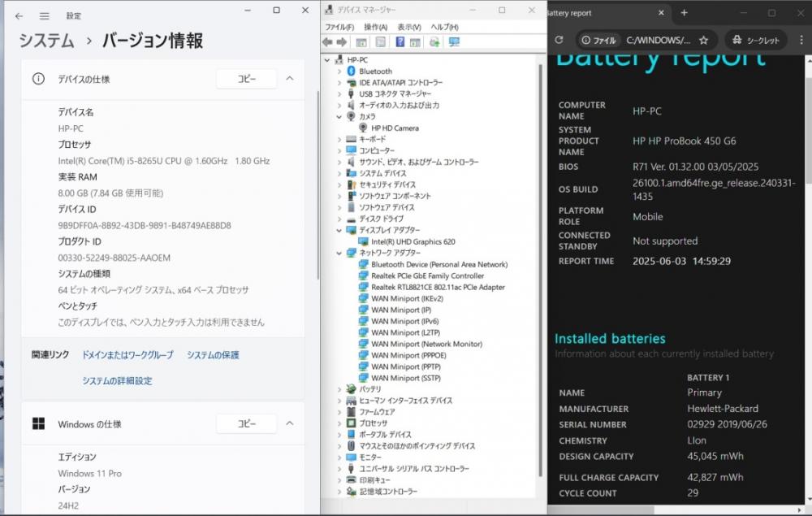Open the ヘルプ(H) menu
Image resolution: width=812 pixels, height=516 pixels.
pos(444,27)
